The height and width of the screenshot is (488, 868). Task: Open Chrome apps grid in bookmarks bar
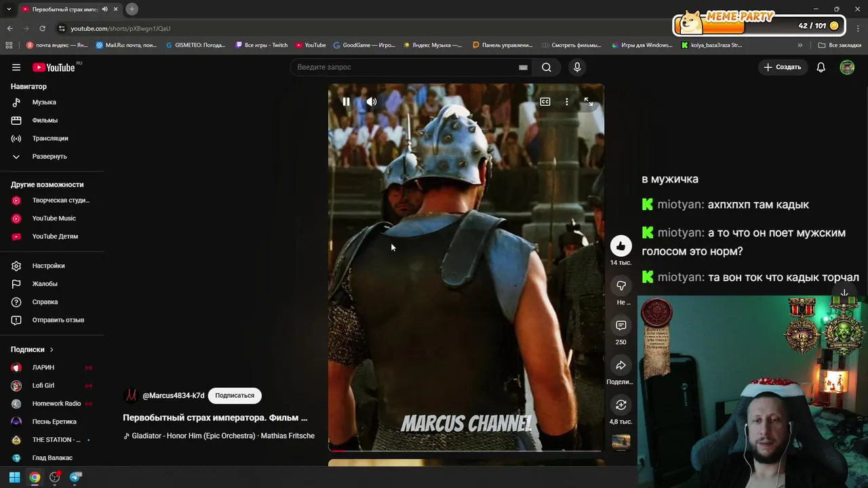9,45
